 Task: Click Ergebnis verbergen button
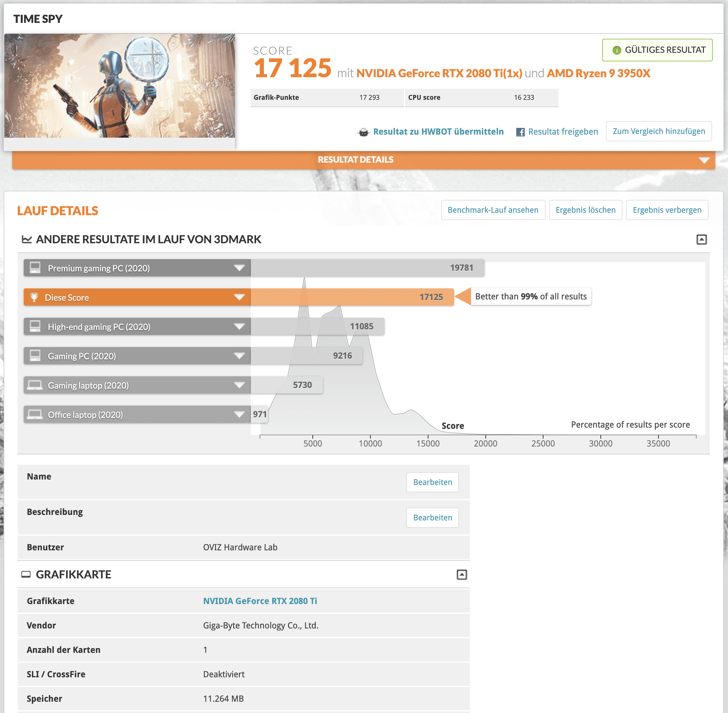(667, 210)
